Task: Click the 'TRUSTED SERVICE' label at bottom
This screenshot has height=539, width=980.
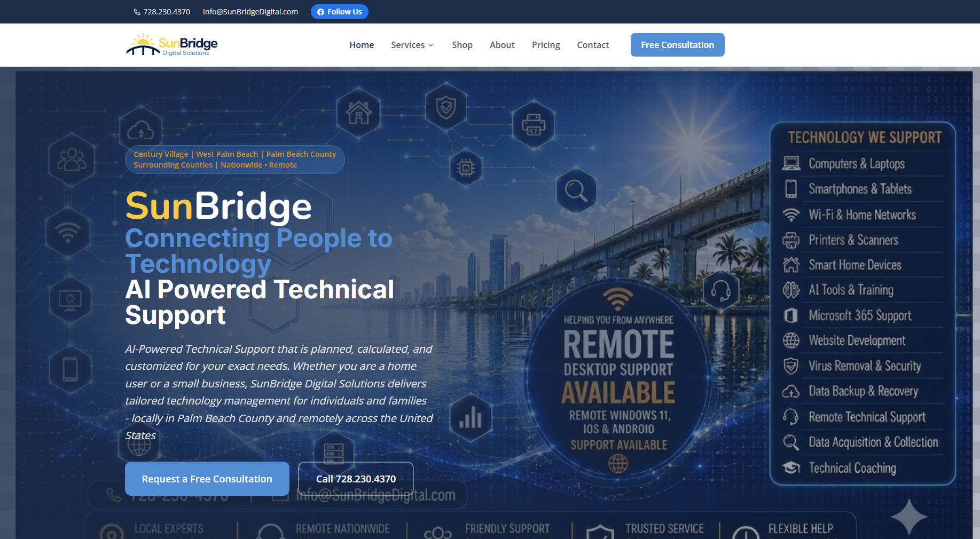Action: (664, 529)
